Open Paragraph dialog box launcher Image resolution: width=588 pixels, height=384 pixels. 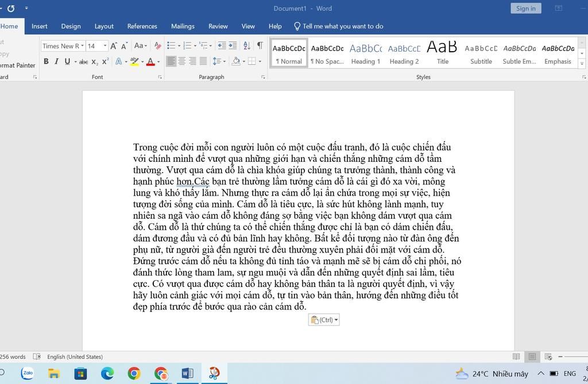tap(263, 77)
